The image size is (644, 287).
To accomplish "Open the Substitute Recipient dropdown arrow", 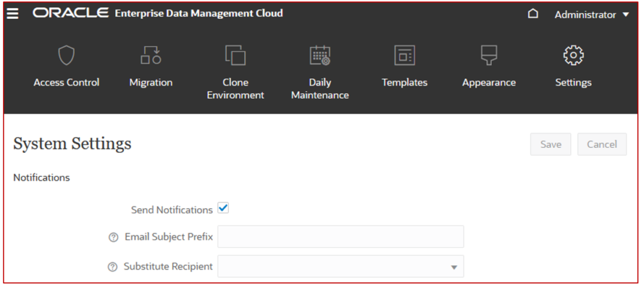I will [454, 267].
